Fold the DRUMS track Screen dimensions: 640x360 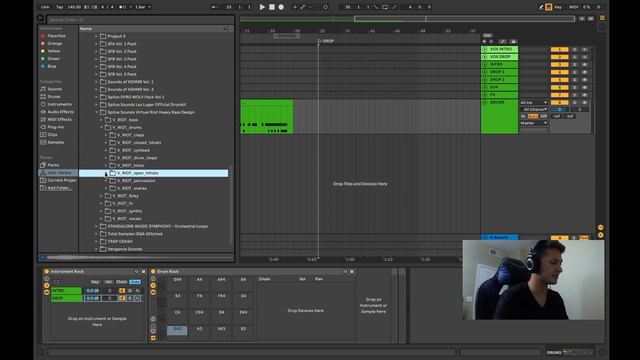484,102
